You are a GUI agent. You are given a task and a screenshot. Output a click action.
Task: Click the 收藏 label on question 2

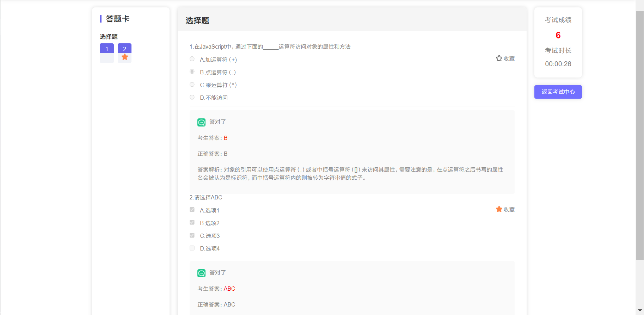(x=509, y=209)
